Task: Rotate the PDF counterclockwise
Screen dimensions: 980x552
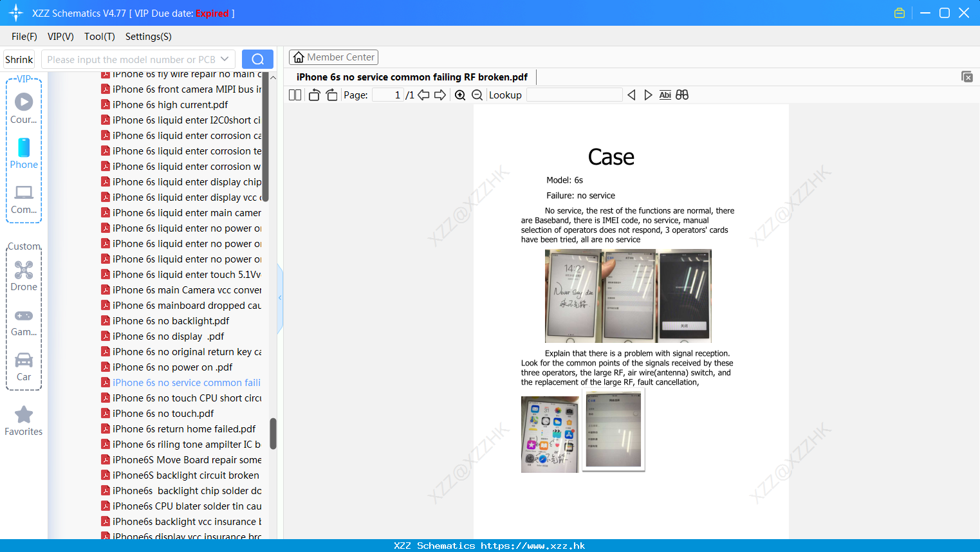Action: 314,95
